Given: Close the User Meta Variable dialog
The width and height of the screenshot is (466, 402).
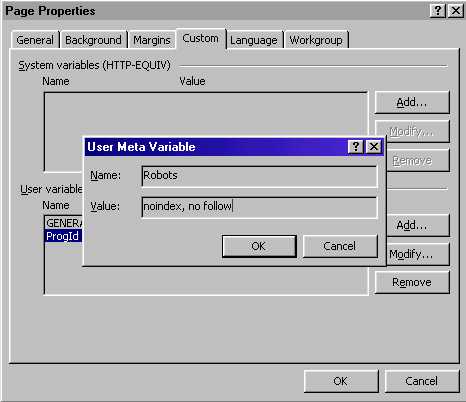Looking at the screenshot, I should tap(374, 146).
